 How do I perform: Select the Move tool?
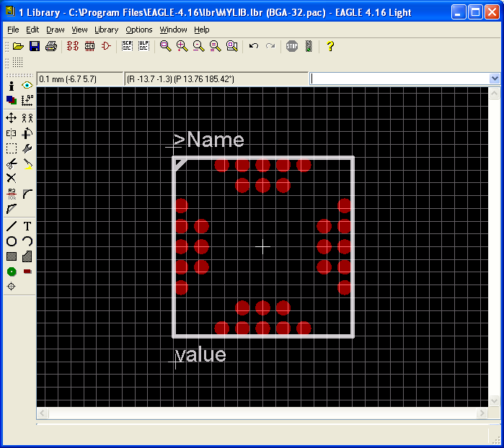[x=12, y=118]
